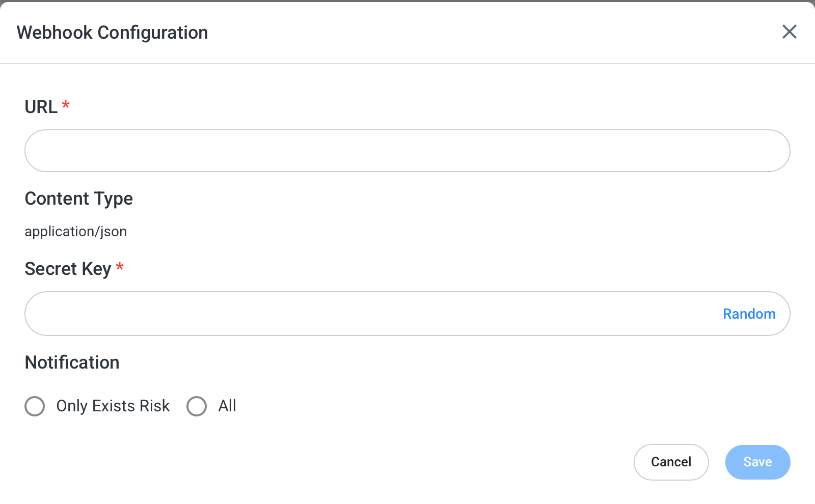Click the Notification section heading
This screenshot has width=815, height=504.
pos(72,362)
